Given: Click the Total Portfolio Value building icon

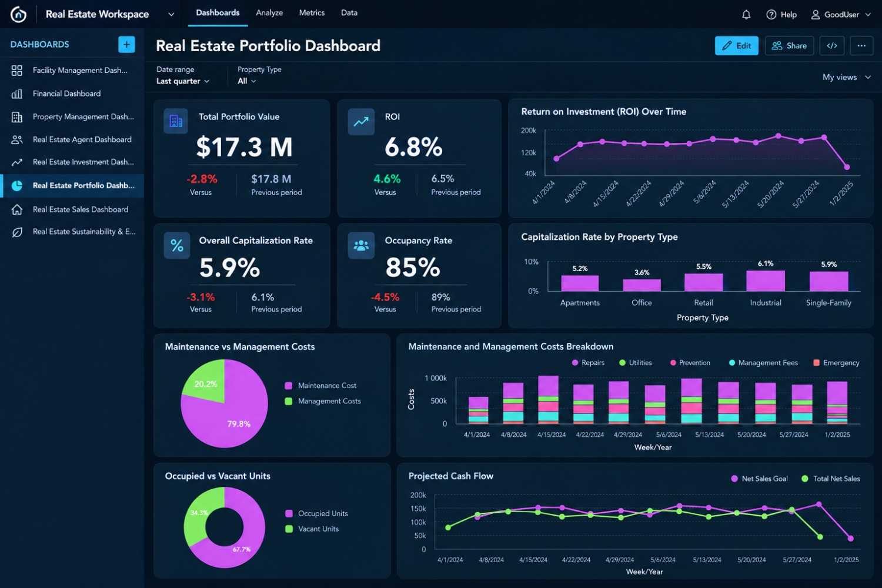Looking at the screenshot, I should pos(176,122).
